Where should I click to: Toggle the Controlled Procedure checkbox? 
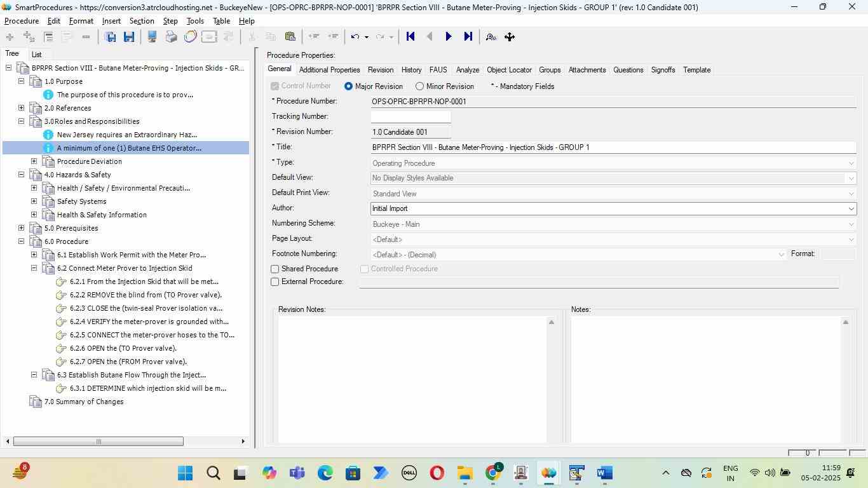point(365,269)
